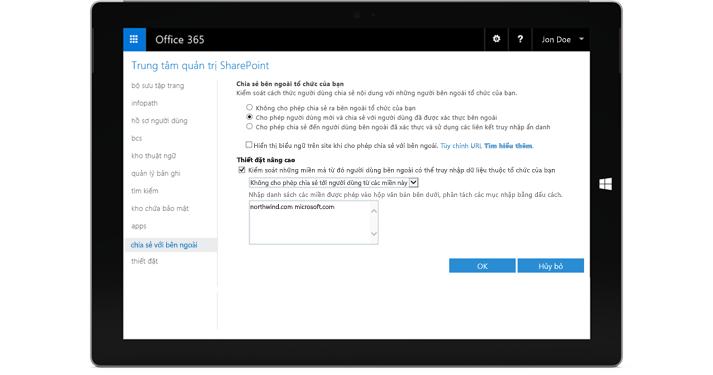Open the settings gear menu
The image size is (713, 375).
[x=496, y=40]
